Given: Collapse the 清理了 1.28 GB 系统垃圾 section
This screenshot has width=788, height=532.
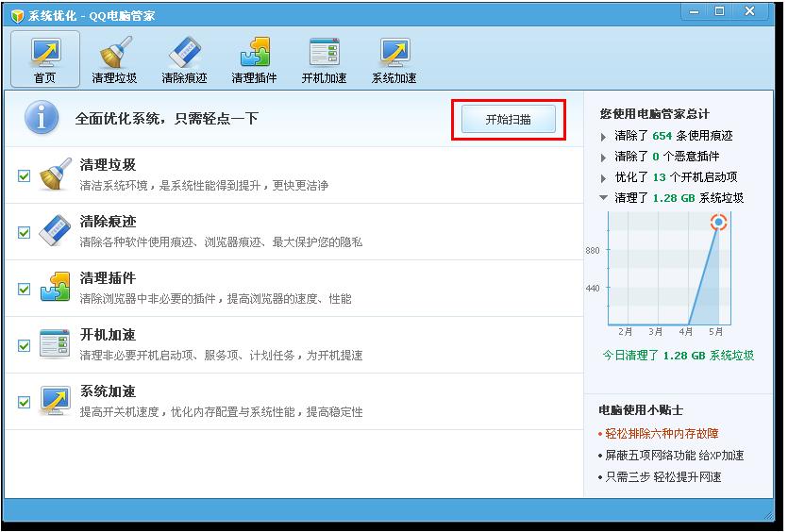Looking at the screenshot, I should click(604, 198).
